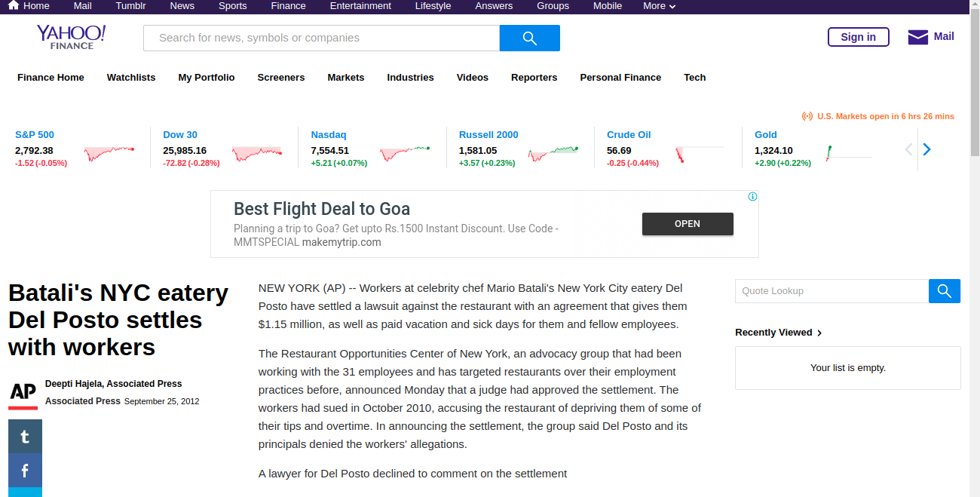Expand the More menu
Image resolution: width=980 pixels, height=497 pixels.
tap(659, 6)
